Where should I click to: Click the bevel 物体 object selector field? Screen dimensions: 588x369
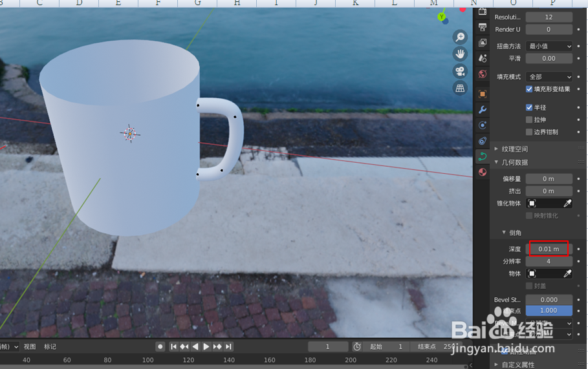click(x=545, y=273)
